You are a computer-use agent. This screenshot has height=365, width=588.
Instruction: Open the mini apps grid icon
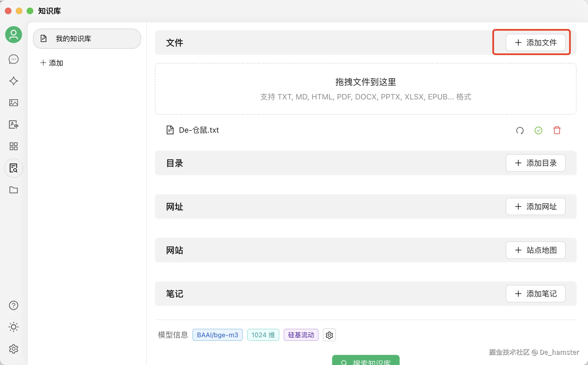click(14, 146)
